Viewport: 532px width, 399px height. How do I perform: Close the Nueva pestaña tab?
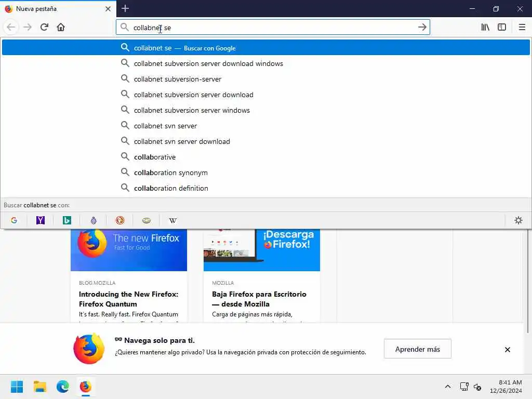coord(108,9)
